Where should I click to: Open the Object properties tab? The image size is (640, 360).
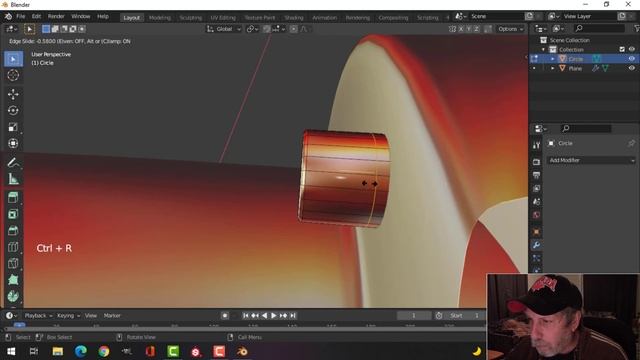536,232
